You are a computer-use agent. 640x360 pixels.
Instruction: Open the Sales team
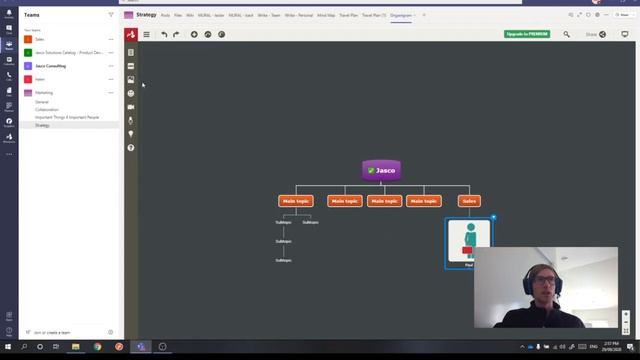40,40
